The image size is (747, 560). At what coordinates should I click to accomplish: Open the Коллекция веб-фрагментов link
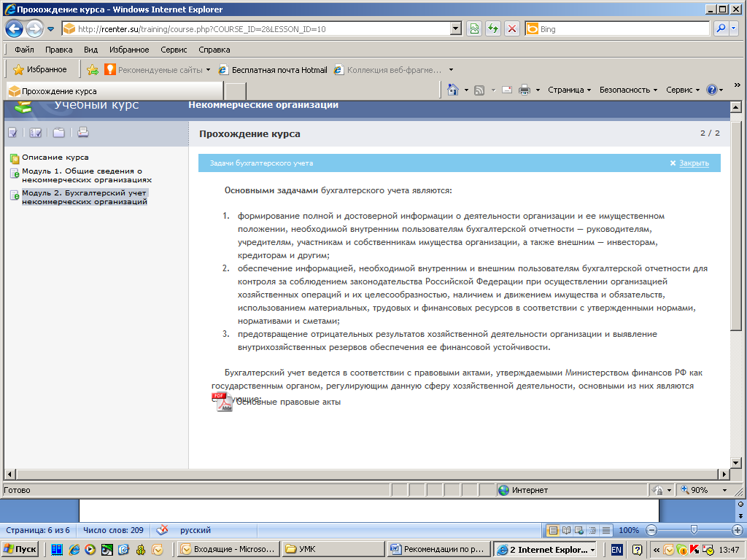pyautogui.click(x=388, y=70)
